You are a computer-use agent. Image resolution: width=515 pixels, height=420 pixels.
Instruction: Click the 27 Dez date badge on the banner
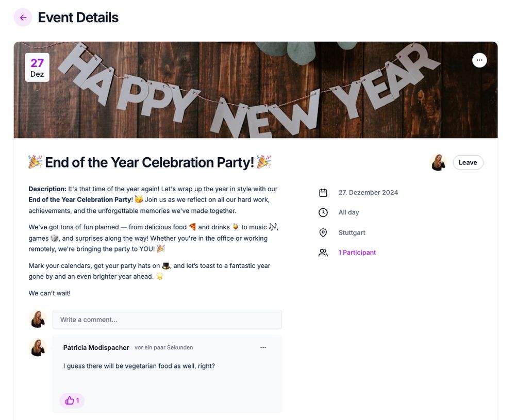37,68
